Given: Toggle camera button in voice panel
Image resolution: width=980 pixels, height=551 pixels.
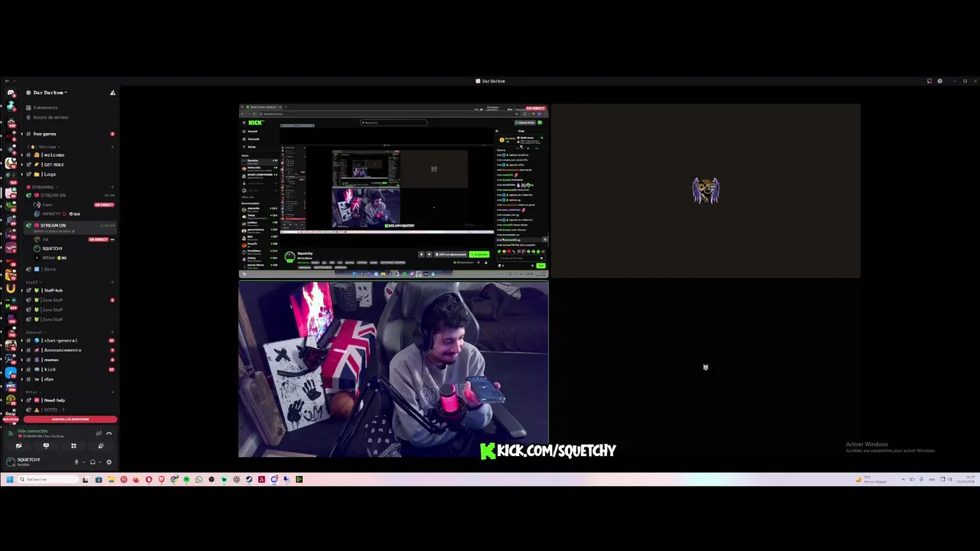Looking at the screenshot, I should [x=19, y=446].
